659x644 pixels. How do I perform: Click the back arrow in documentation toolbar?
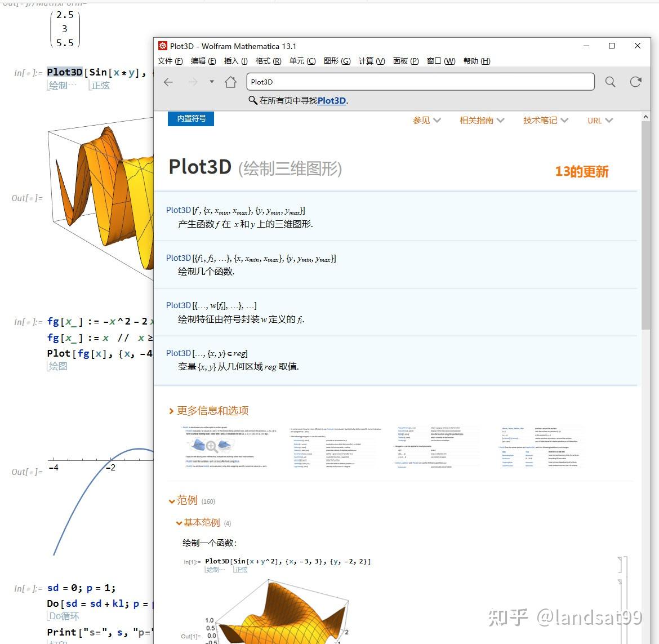167,82
